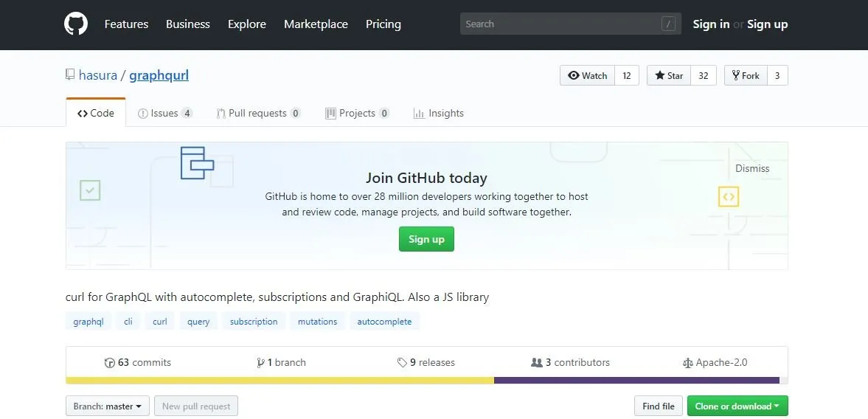Viewport: 868px width, 419px height.
Task: Click the Find file button
Action: pos(659,406)
